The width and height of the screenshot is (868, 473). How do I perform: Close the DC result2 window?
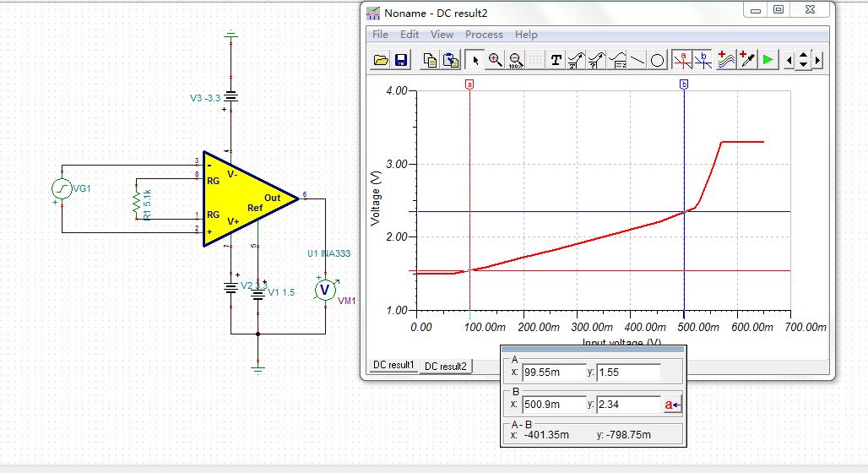coord(810,10)
